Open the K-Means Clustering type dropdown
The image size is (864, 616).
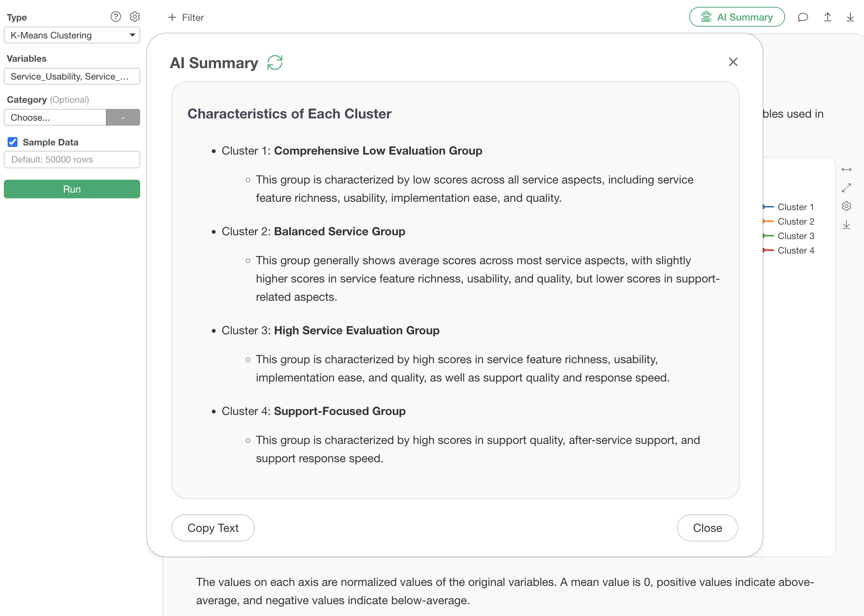pos(72,35)
